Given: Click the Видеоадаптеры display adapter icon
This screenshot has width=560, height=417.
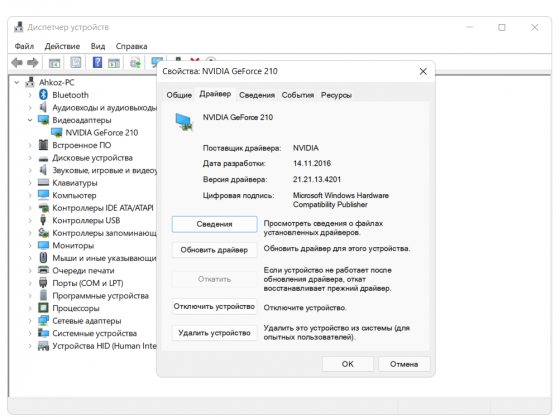Looking at the screenshot, I should (43, 120).
